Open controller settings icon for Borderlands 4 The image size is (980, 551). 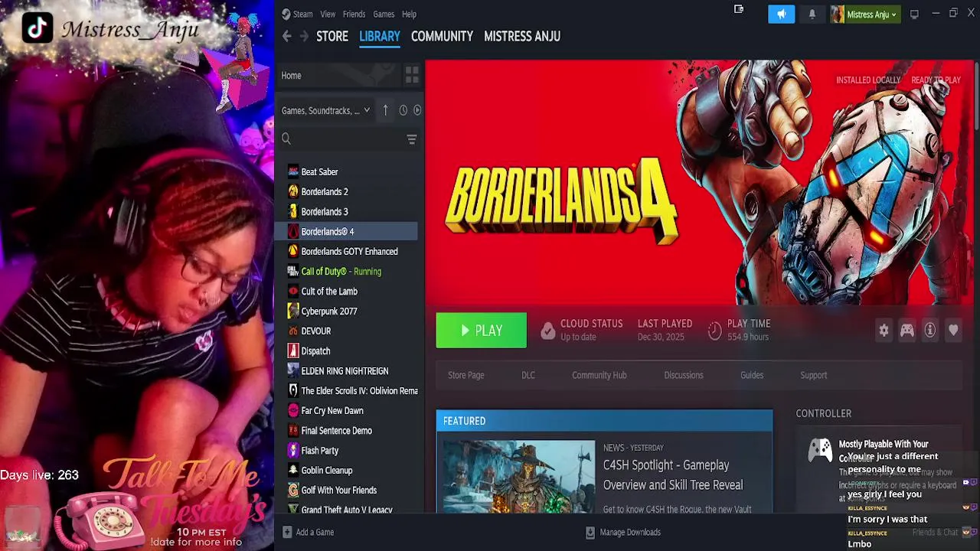point(907,330)
